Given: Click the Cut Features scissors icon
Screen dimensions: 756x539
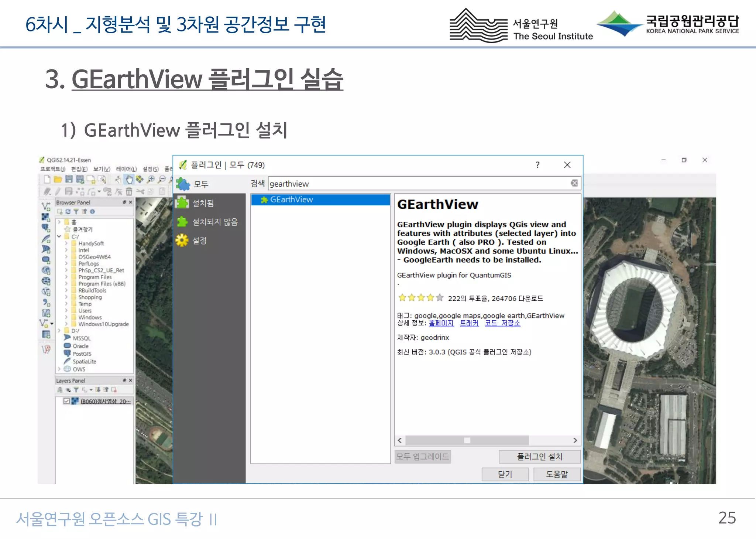Looking at the screenshot, I should 140,191.
